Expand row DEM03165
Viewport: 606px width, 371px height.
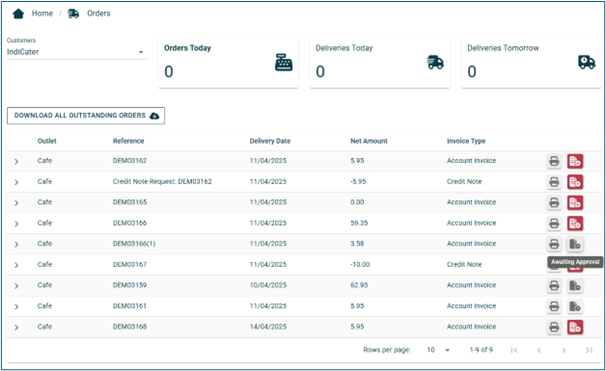click(x=16, y=203)
